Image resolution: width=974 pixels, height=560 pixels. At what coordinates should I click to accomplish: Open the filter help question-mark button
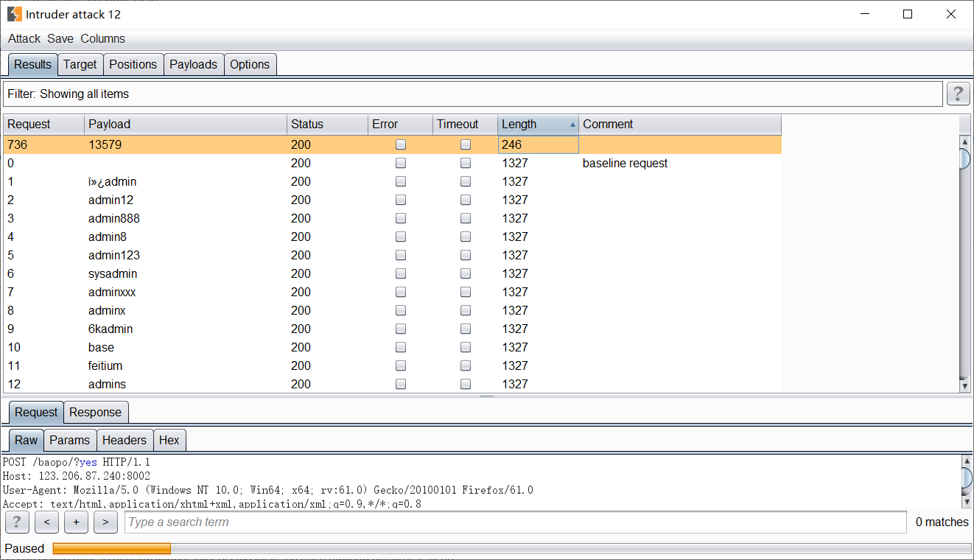[957, 94]
